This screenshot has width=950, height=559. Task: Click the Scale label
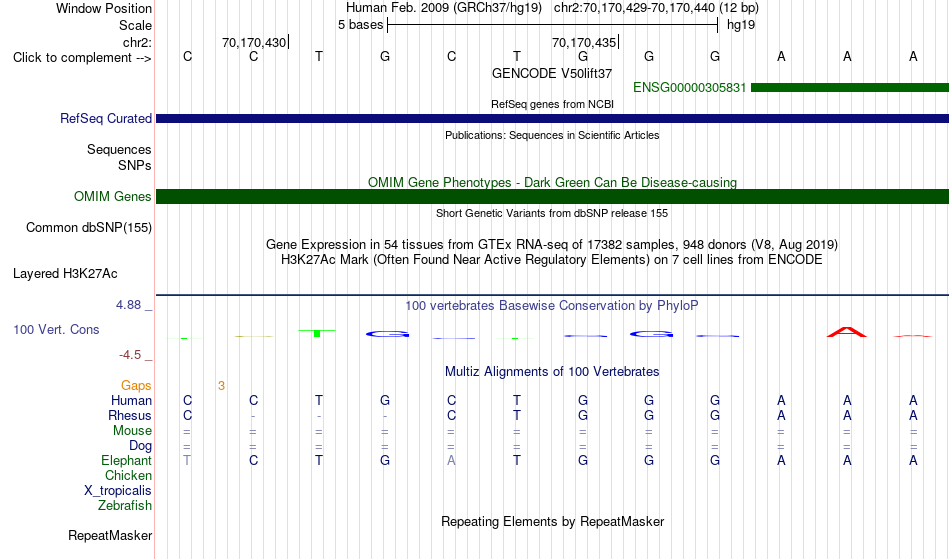(135, 25)
